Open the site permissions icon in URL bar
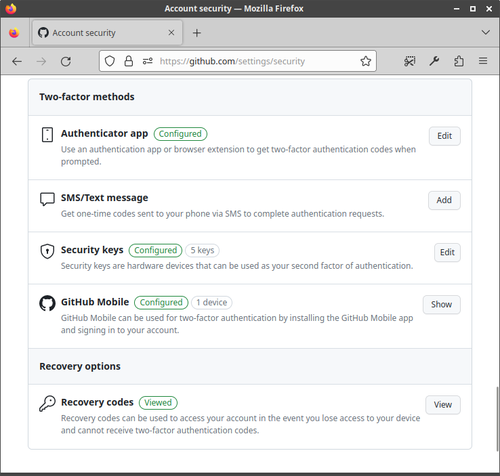 pyautogui.click(x=148, y=61)
